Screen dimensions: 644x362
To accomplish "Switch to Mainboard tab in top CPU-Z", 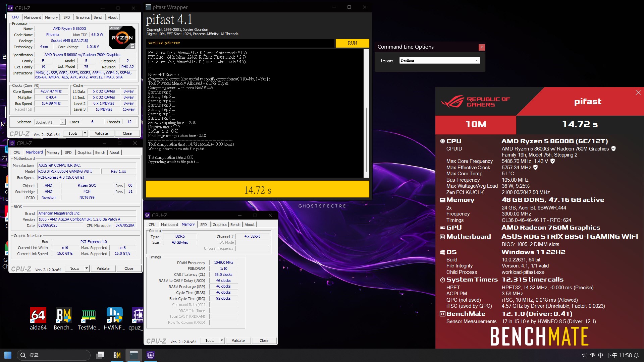I will click(33, 17).
